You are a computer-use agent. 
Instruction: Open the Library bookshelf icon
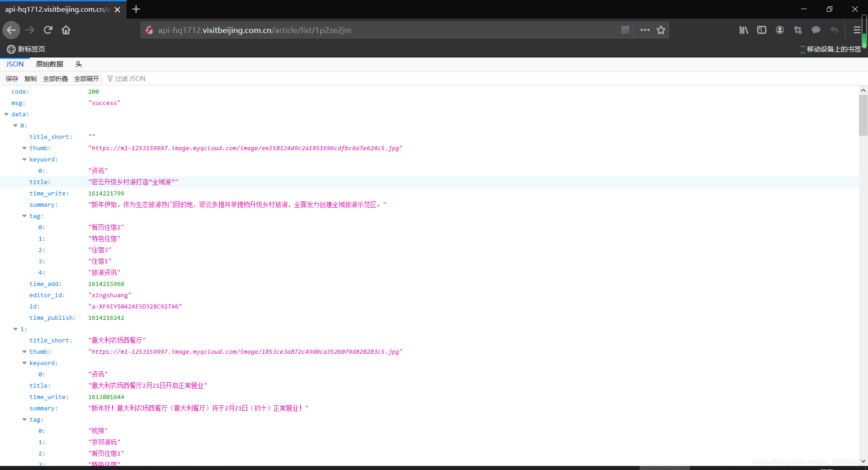coord(744,30)
